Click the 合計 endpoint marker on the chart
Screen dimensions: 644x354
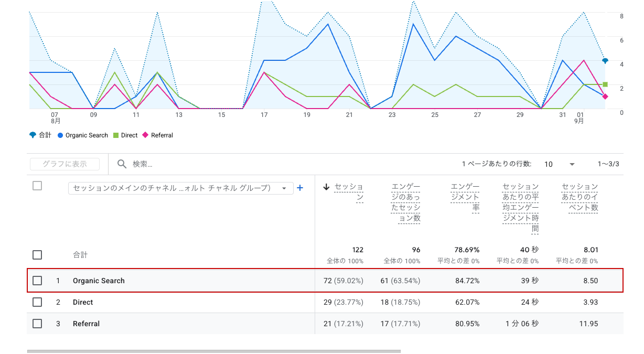605,61
